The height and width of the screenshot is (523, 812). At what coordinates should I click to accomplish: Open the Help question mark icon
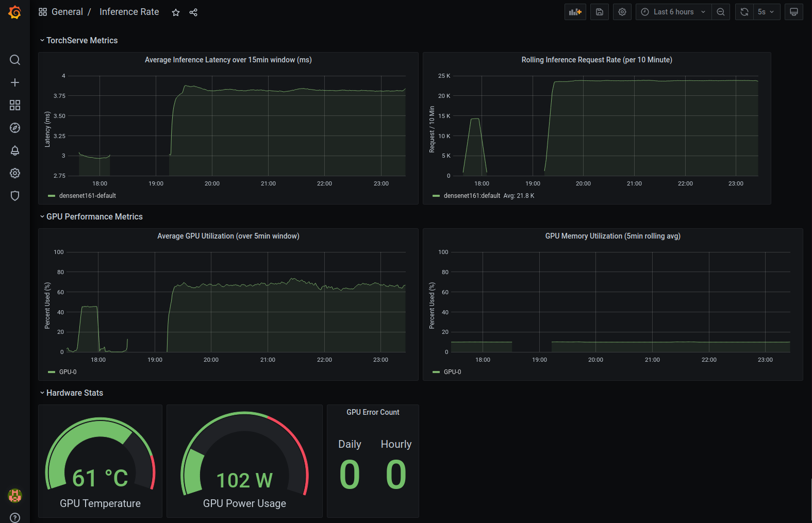(15, 517)
